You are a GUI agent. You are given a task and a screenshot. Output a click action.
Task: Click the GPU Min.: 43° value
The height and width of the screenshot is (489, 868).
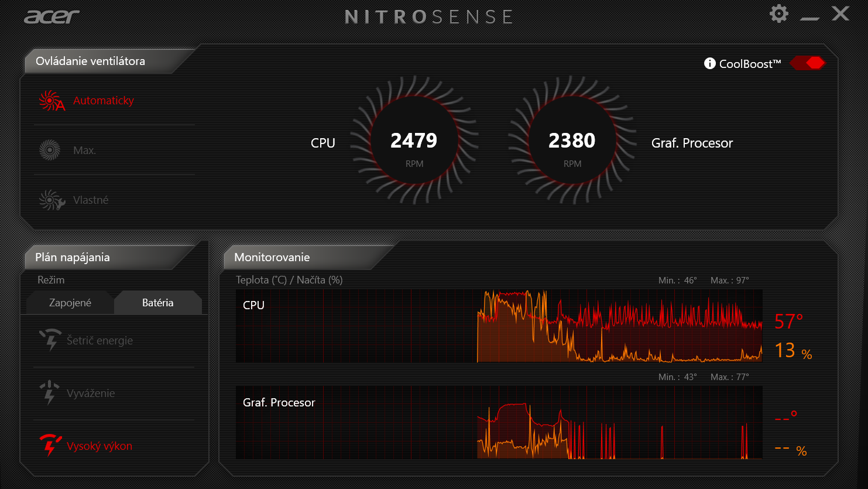(x=677, y=377)
